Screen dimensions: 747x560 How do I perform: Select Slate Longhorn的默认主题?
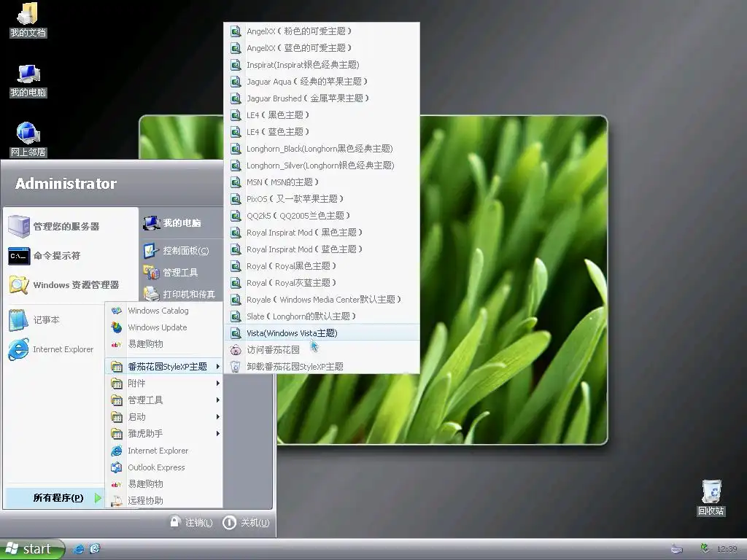pyautogui.click(x=322, y=316)
